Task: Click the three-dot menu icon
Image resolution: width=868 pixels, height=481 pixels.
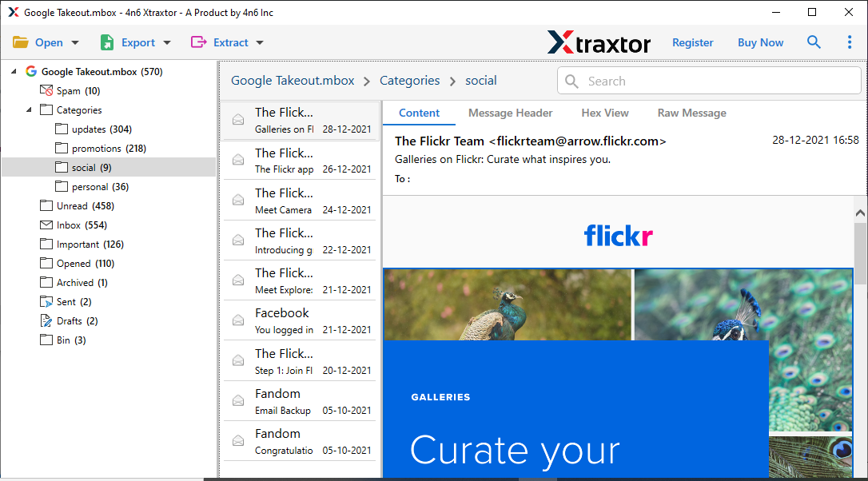Action: point(850,42)
